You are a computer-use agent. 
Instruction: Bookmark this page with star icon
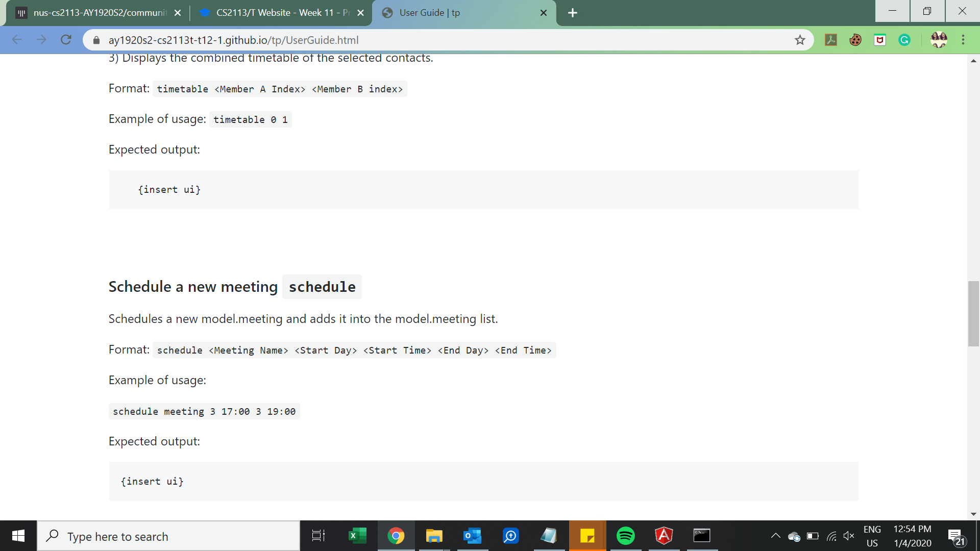[x=800, y=40]
